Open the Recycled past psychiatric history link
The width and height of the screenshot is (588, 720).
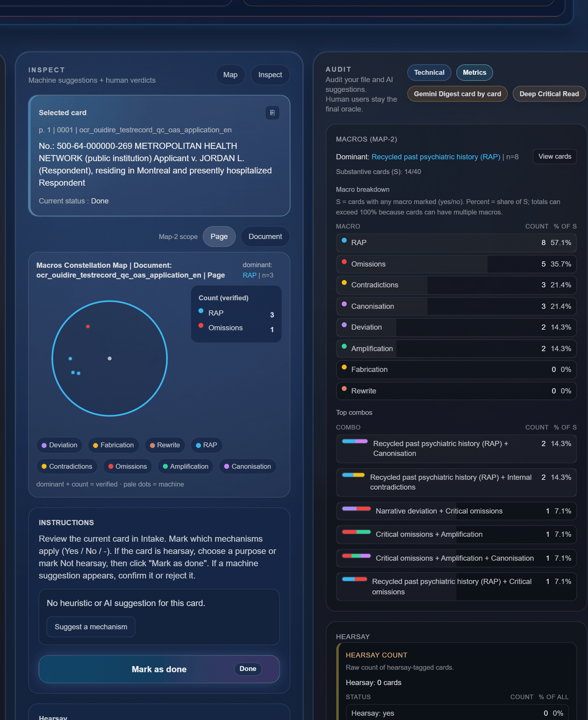435,157
